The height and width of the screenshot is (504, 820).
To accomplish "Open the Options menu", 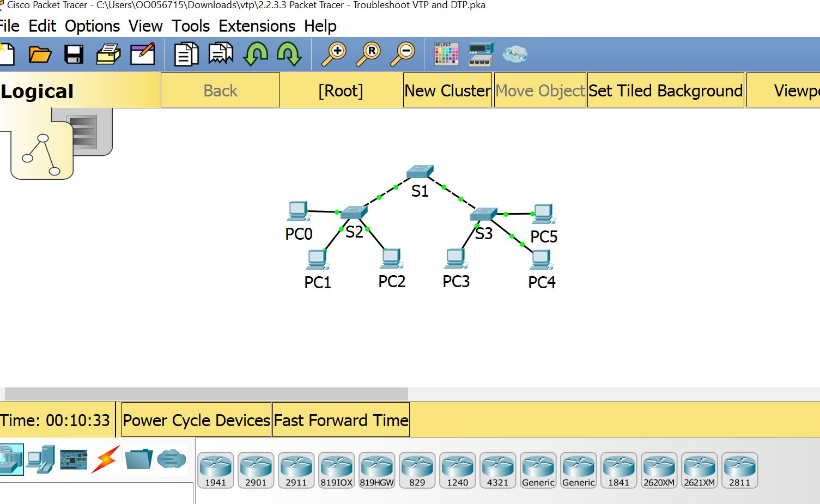I will click(x=92, y=26).
